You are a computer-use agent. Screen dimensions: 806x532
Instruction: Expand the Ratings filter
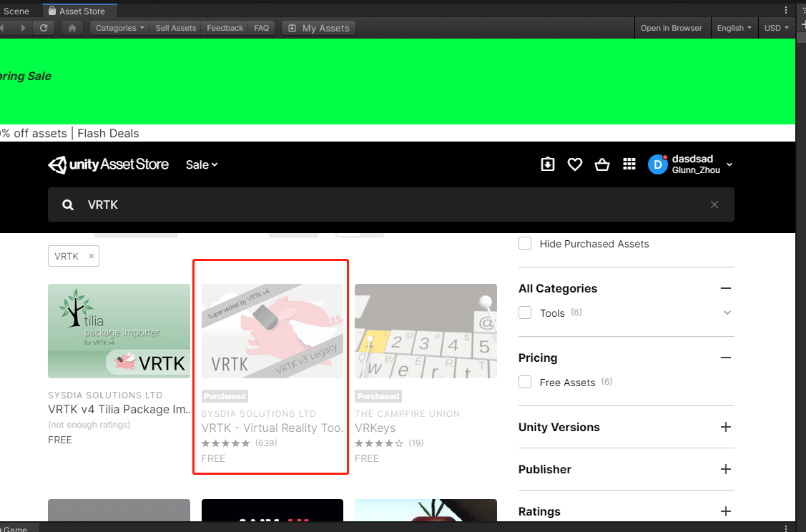726,511
